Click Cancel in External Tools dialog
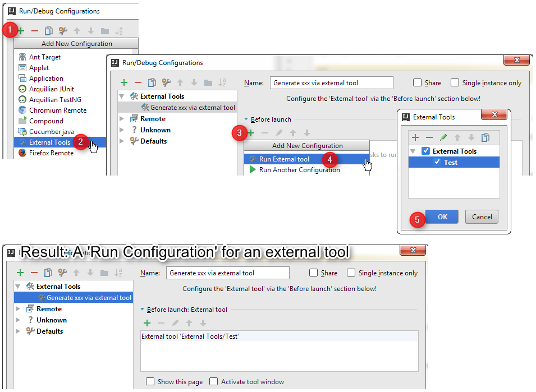 [x=482, y=217]
